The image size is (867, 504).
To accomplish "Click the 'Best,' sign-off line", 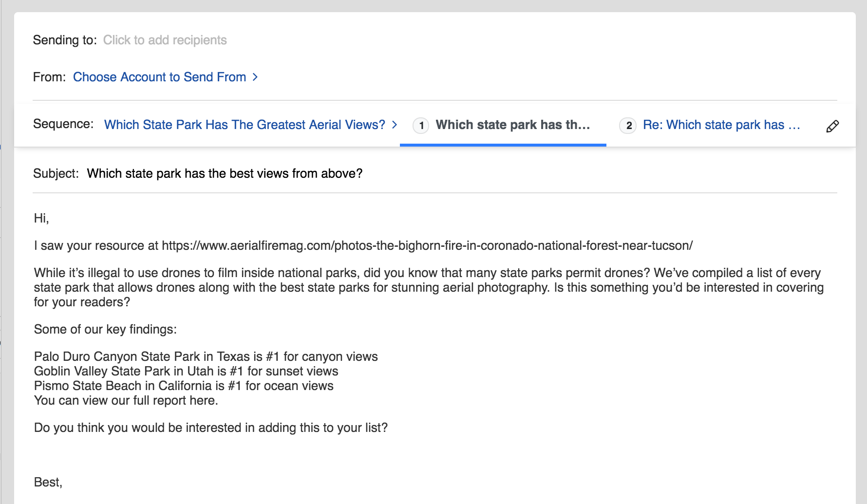I will pos(48,483).
